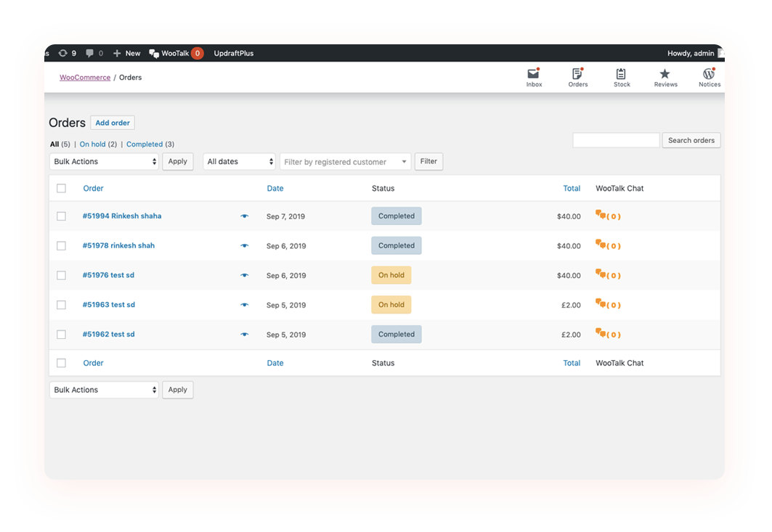
Task: Click the bottom Apply button
Action: (x=178, y=390)
